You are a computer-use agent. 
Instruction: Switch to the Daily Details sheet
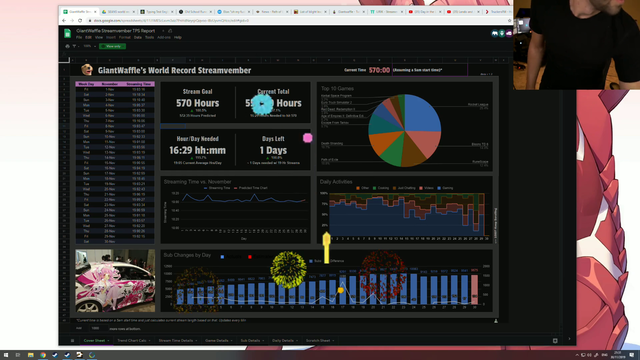click(x=283, y=340)
